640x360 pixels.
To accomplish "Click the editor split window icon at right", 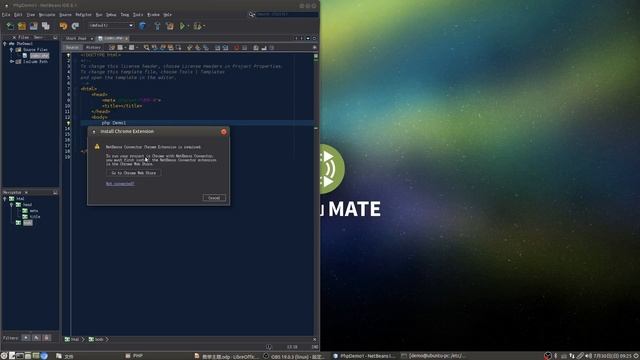I will (314, 48).
